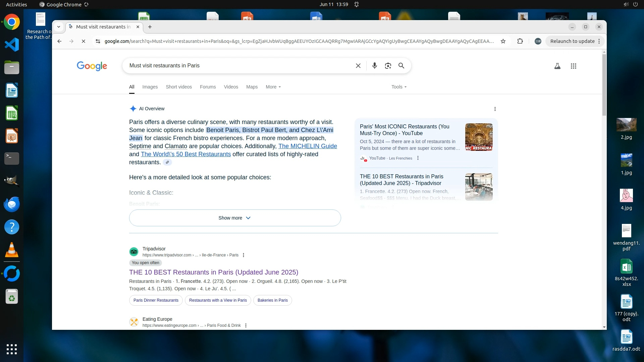Viewport: 644px width, 362px height.
Task: Open the tab search chevron
Action: (x=59, y=27)
